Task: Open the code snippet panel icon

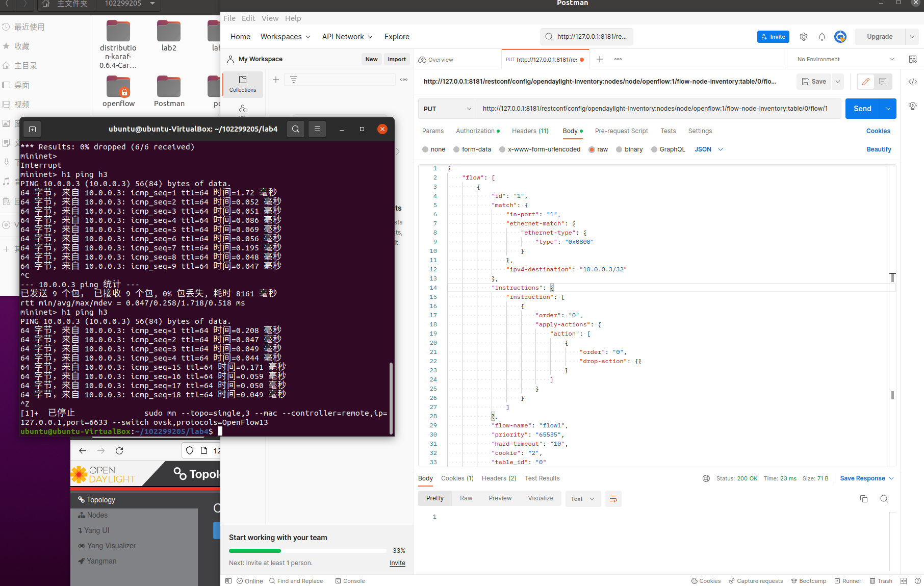Action: 913,82
